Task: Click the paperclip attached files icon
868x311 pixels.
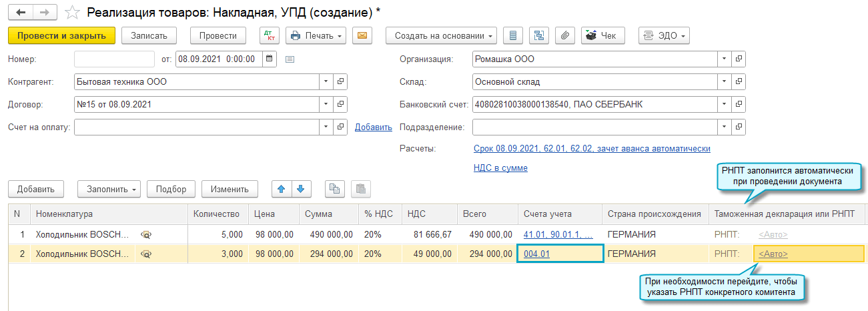Action: (x=564, y=35)
